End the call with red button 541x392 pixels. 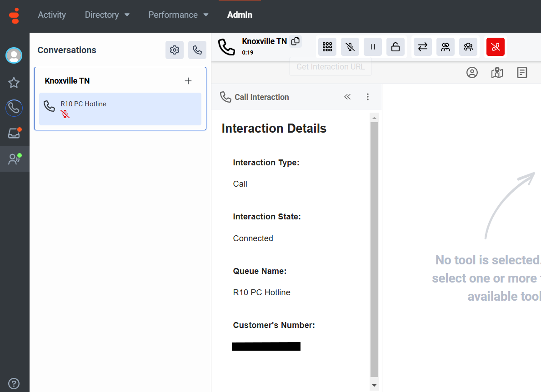coord(496,46)
